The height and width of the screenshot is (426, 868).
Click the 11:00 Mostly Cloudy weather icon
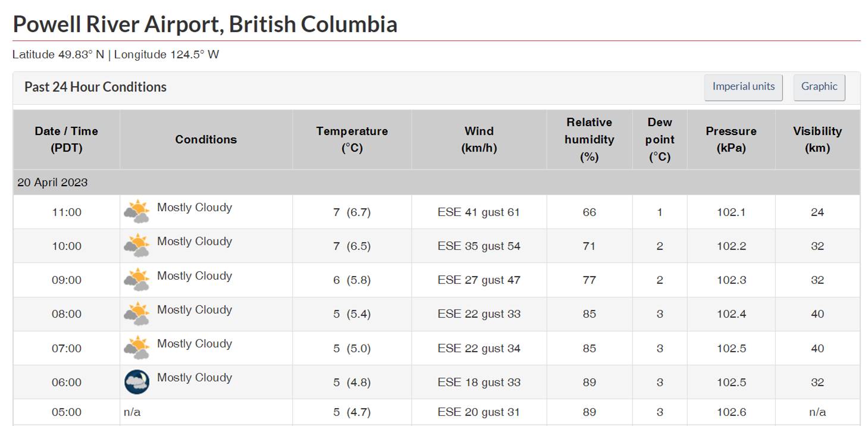click(137, 212)
